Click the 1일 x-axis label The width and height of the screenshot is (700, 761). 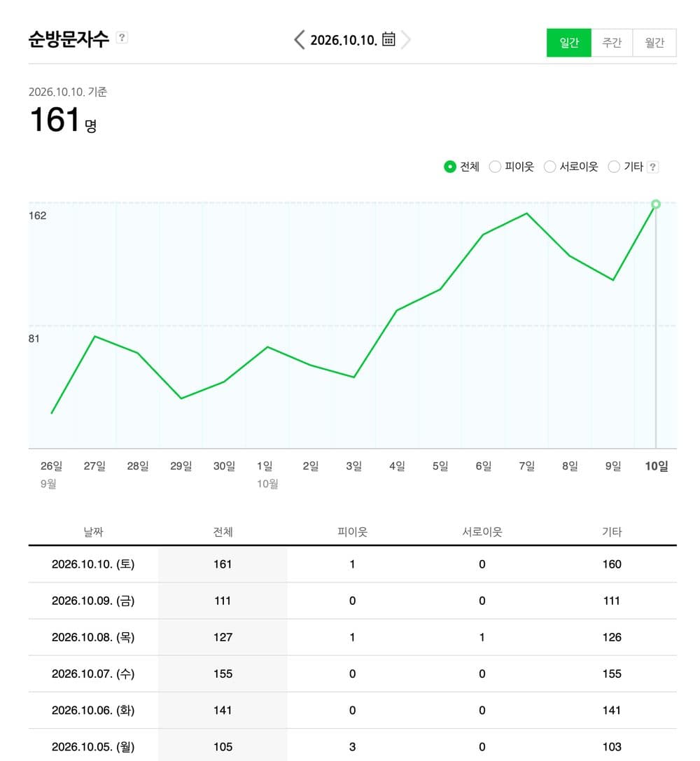click(265, 466)
